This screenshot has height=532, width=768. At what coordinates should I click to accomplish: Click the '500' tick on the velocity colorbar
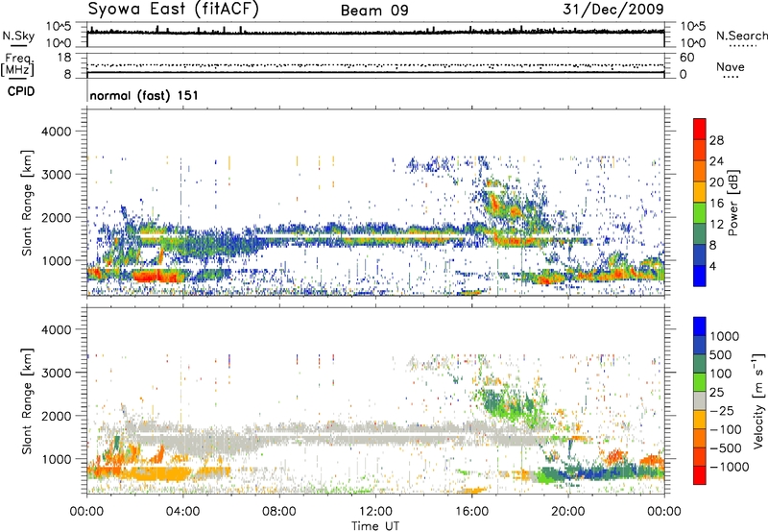click(723, 355)
